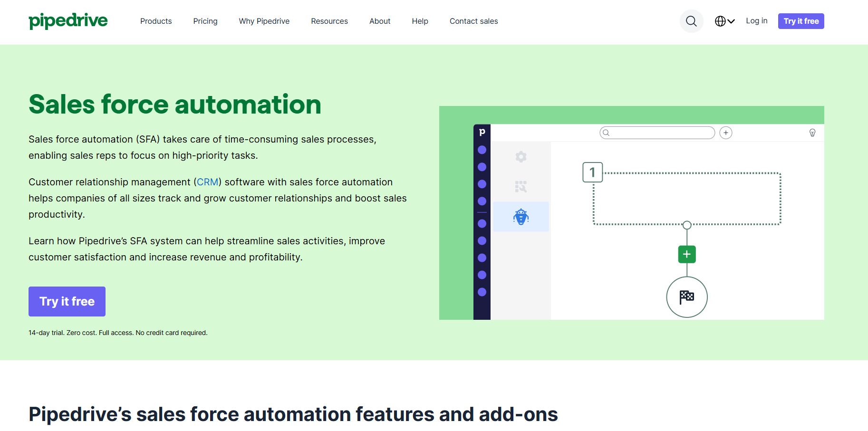
Task: Open the Products menu
Action: pyautogui.click(x=156, y=21)
